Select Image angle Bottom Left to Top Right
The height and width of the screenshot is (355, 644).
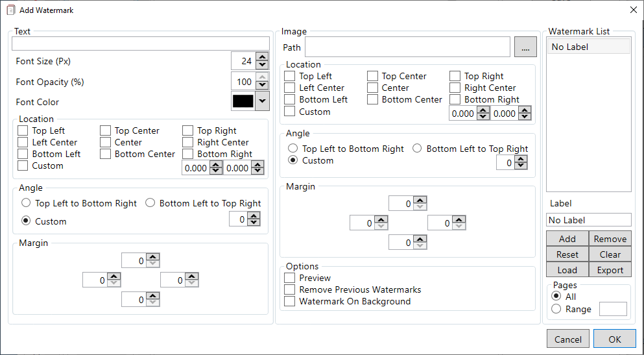click(417, 149)
